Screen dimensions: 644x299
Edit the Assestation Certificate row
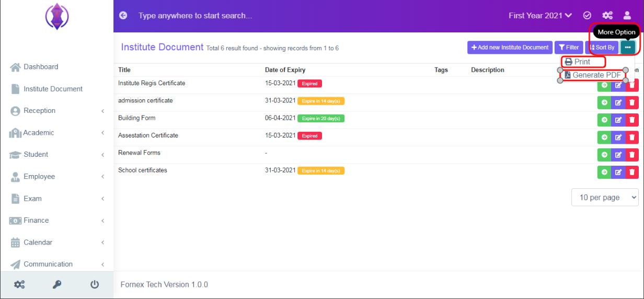coord(618,137)
